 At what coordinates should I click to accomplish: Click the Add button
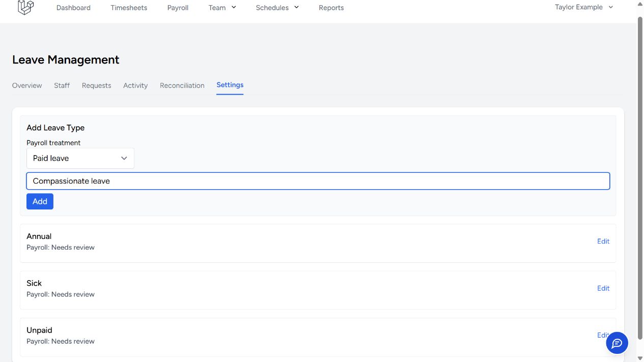(40, 201)
